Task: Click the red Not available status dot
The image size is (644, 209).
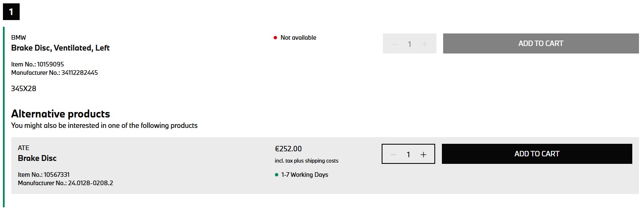Action: click(275, 38)
